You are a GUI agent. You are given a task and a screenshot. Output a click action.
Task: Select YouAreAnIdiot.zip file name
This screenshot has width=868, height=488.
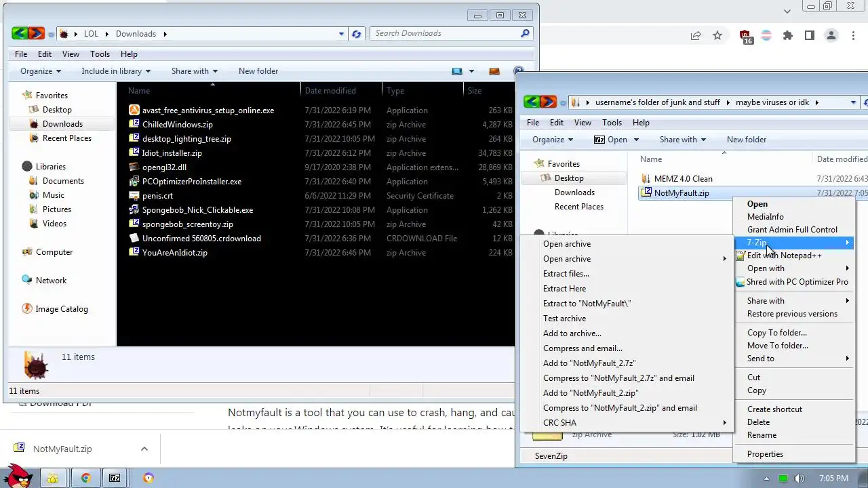tap(175, 253)
